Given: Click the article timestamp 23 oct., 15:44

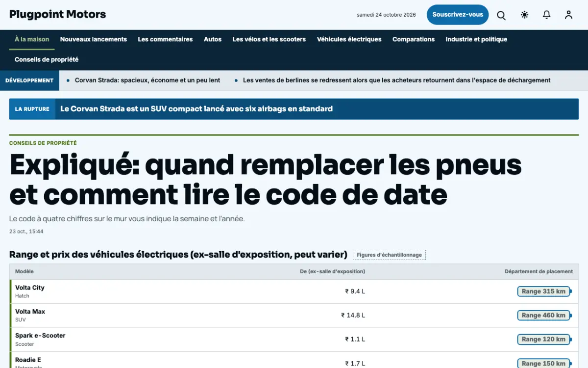Looking at the screenshot, I should 26,232.
